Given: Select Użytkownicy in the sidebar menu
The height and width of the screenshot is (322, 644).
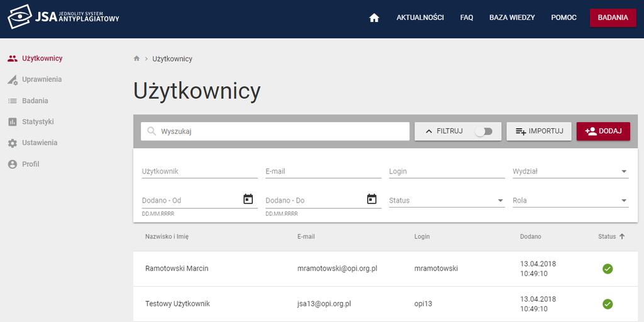Looking at the screenshot, I should click(42, 58).
